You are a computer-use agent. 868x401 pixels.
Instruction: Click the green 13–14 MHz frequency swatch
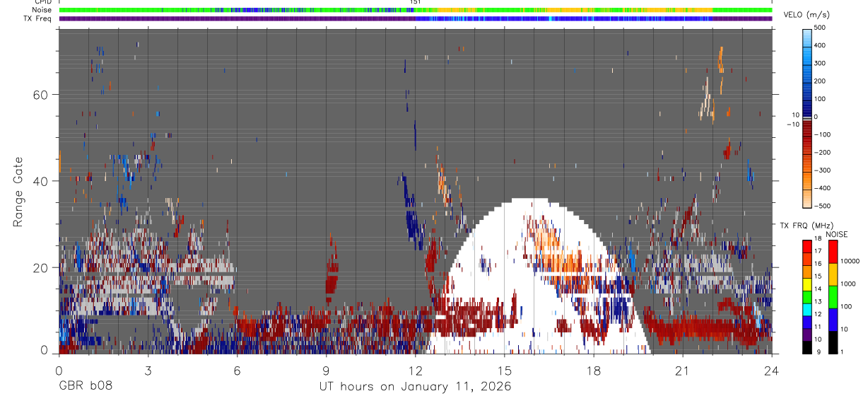[807, 296]
